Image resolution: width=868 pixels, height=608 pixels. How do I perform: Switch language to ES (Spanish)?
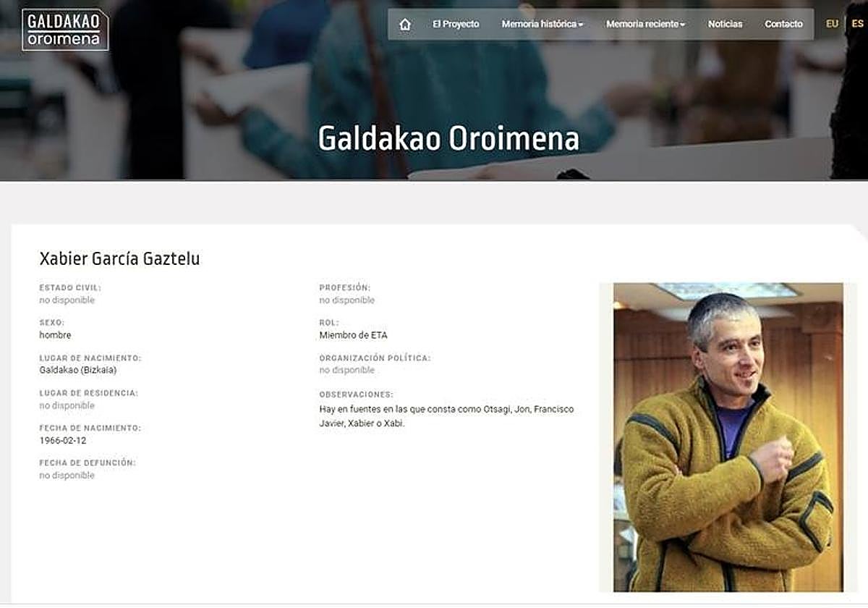pyautogui.click(x=857, y=24)
